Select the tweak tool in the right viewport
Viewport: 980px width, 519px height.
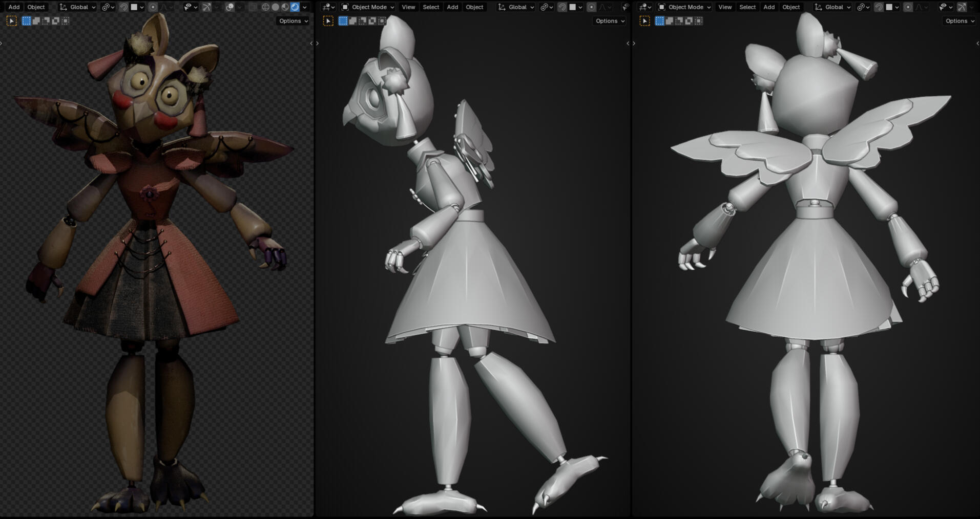(644, 21)
